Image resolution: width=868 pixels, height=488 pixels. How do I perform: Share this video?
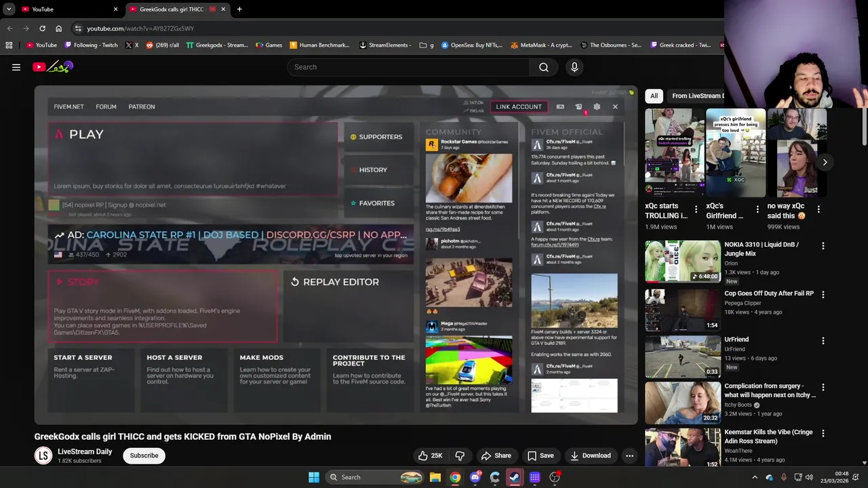point(496,455)
